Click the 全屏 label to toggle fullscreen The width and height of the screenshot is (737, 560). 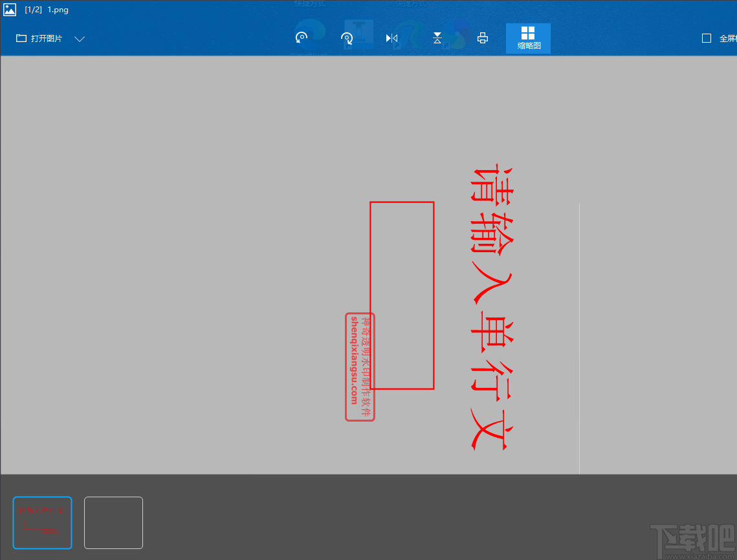[727, 38]
